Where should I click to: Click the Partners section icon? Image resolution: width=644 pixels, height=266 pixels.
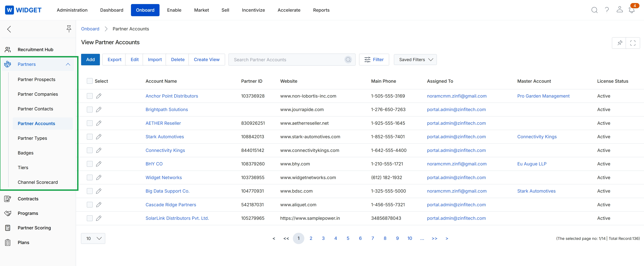point(7,64)
